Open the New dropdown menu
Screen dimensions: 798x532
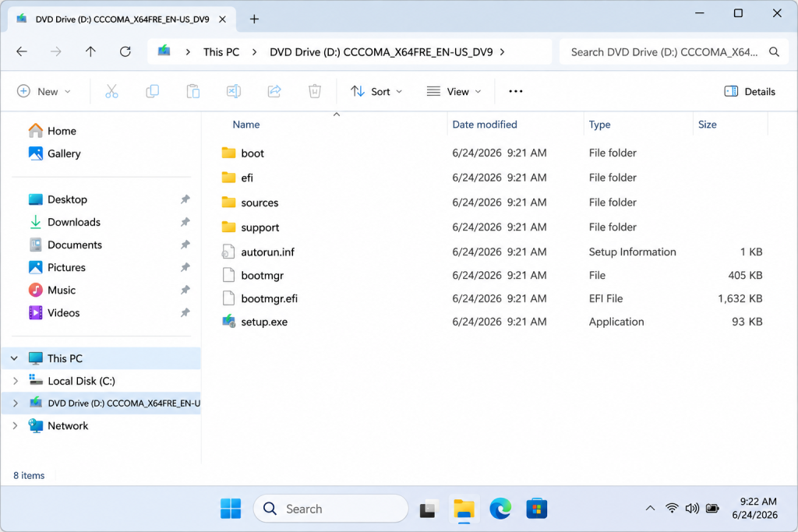coord(44,92)
